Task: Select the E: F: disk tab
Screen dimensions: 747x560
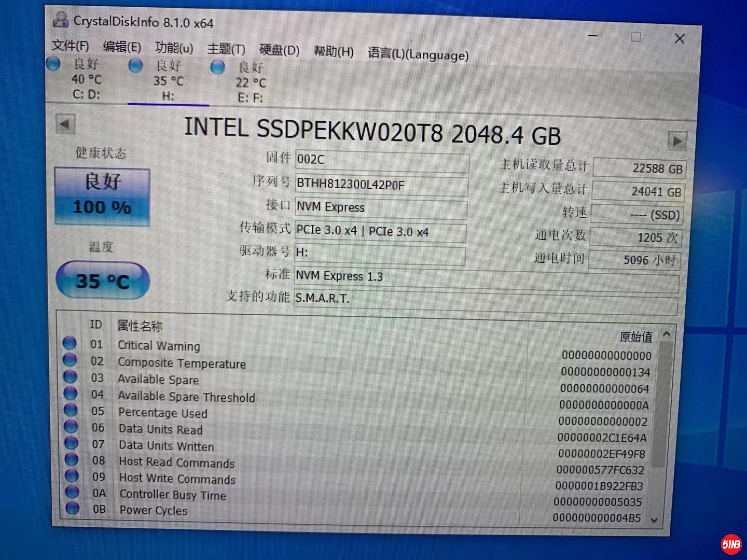Action: [251, 83]
